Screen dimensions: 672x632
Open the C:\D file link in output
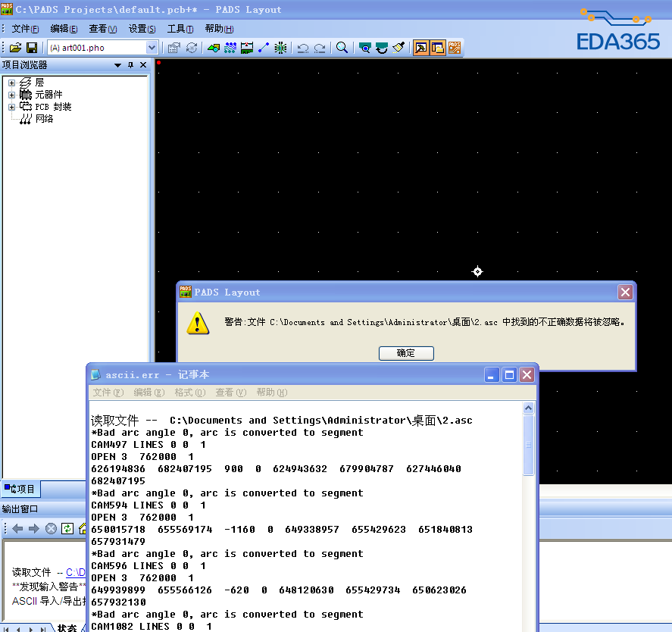(76, 572)
